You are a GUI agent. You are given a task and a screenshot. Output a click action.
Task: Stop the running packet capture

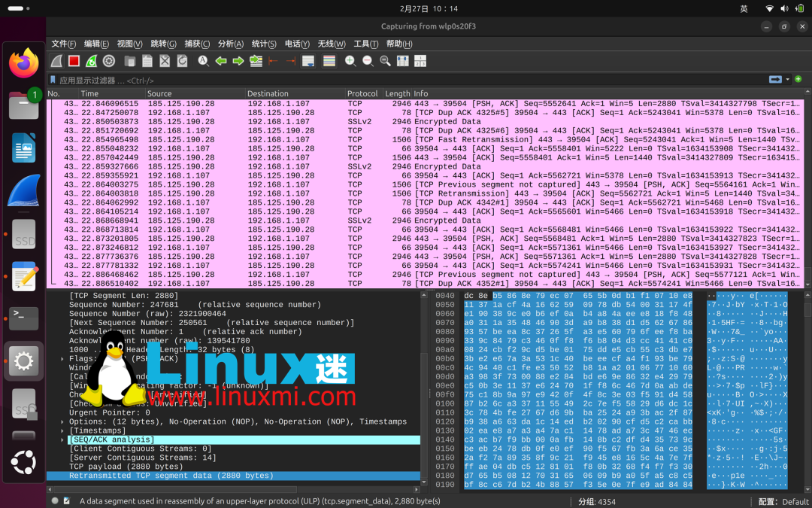pos(74,61)
